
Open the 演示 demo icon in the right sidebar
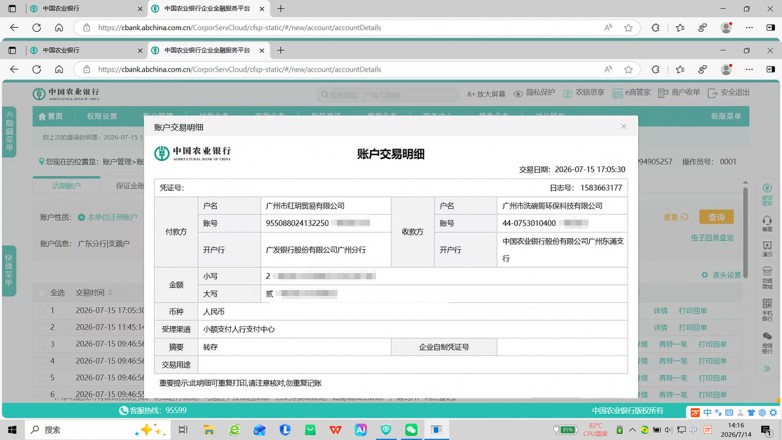(x=767, y=246)
